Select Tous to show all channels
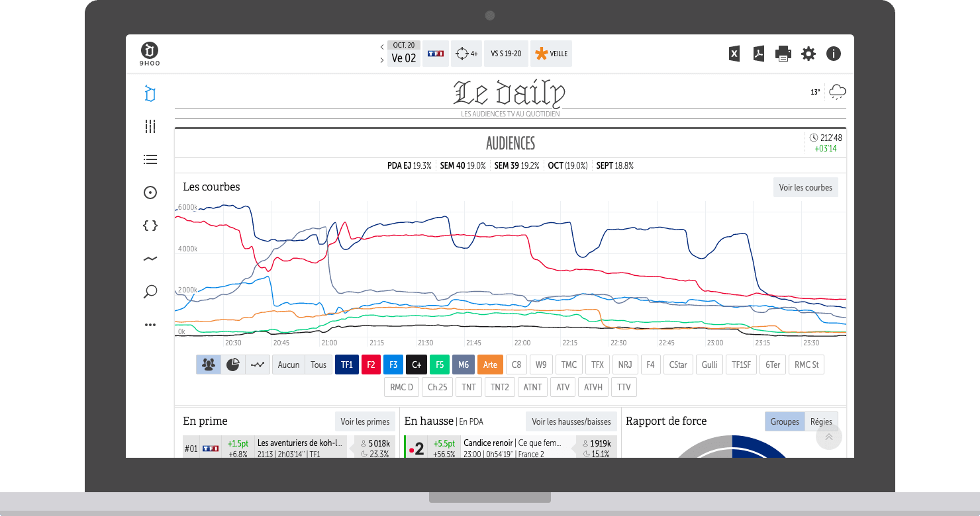980x516 pixels. point(318,365)
